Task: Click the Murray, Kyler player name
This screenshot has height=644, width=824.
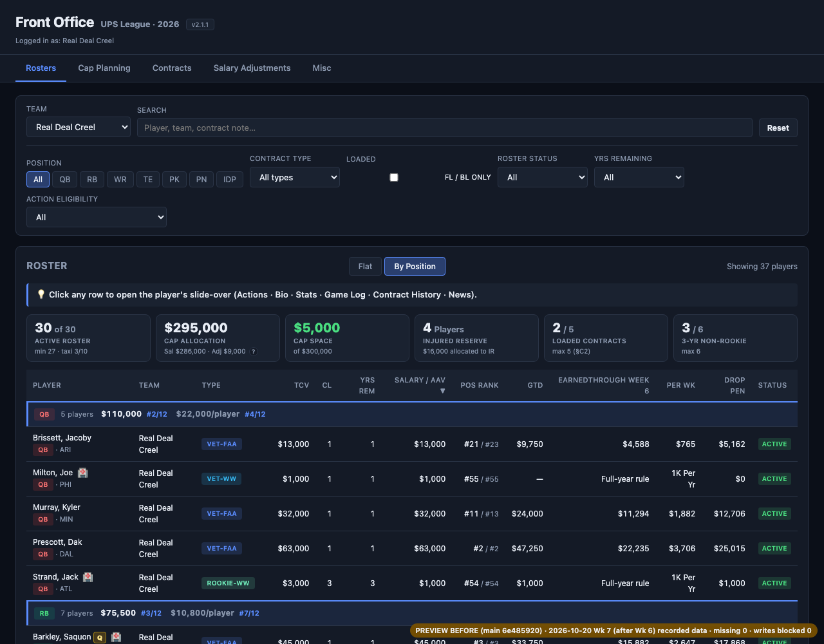Action: coord(57,507)
